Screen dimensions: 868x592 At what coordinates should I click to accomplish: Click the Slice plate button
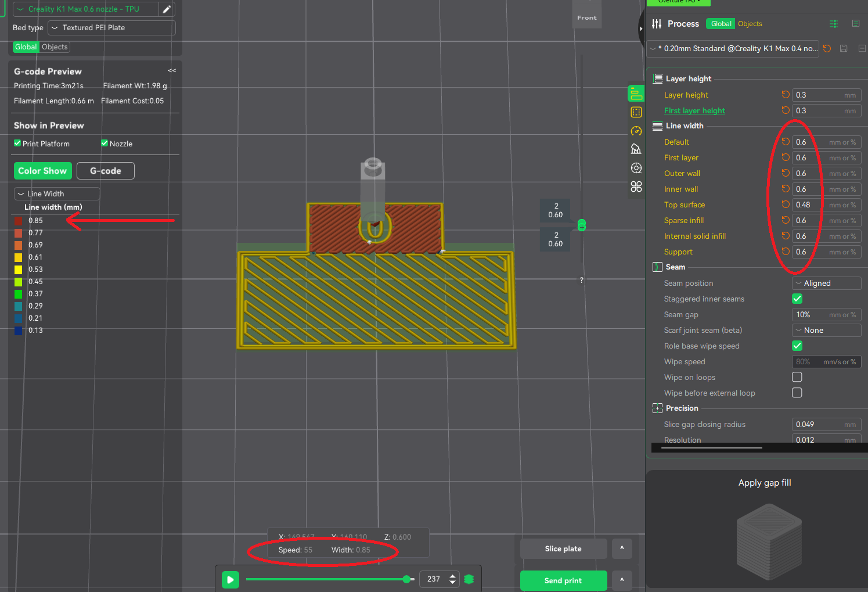563,548
